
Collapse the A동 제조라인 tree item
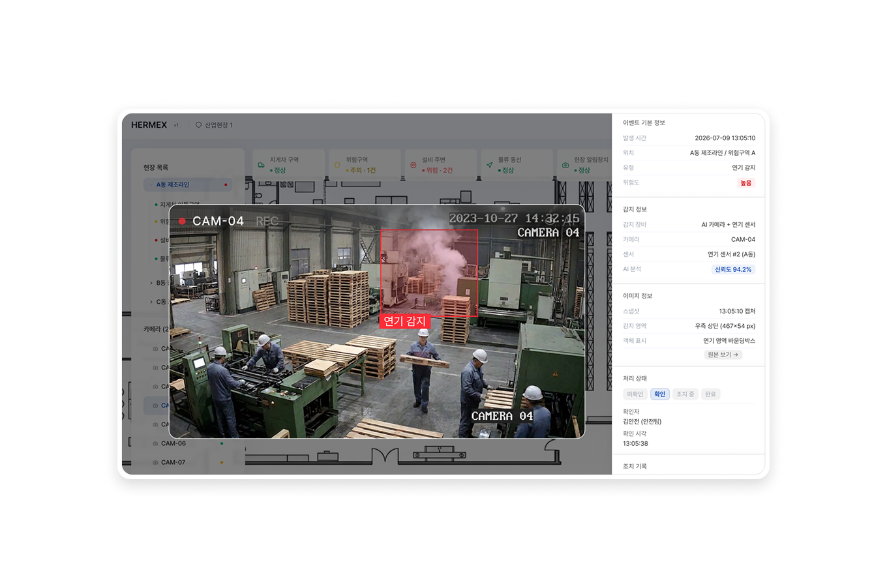pyautogui.click(x=151, y=185)
